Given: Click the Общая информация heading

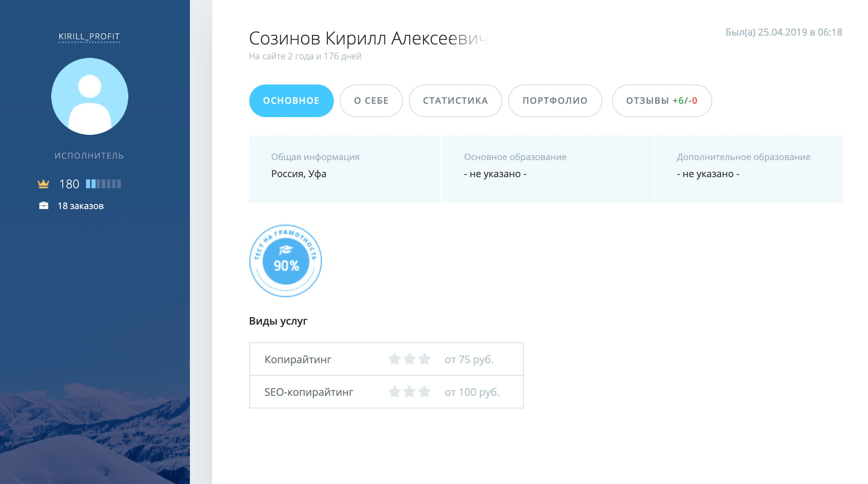Looking at the screenshot, I should click(315, 157).
